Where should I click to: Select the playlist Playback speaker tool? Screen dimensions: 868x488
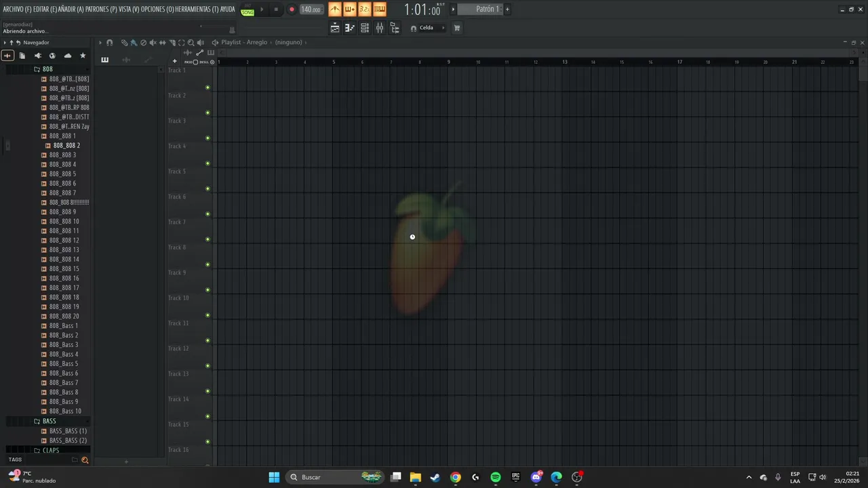(x=200, y=42)
